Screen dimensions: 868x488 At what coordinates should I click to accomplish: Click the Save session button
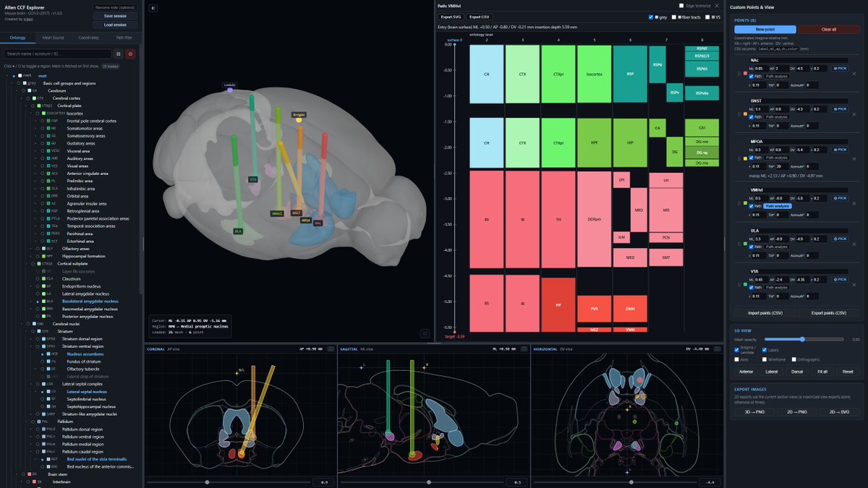[x=115, y=15]
